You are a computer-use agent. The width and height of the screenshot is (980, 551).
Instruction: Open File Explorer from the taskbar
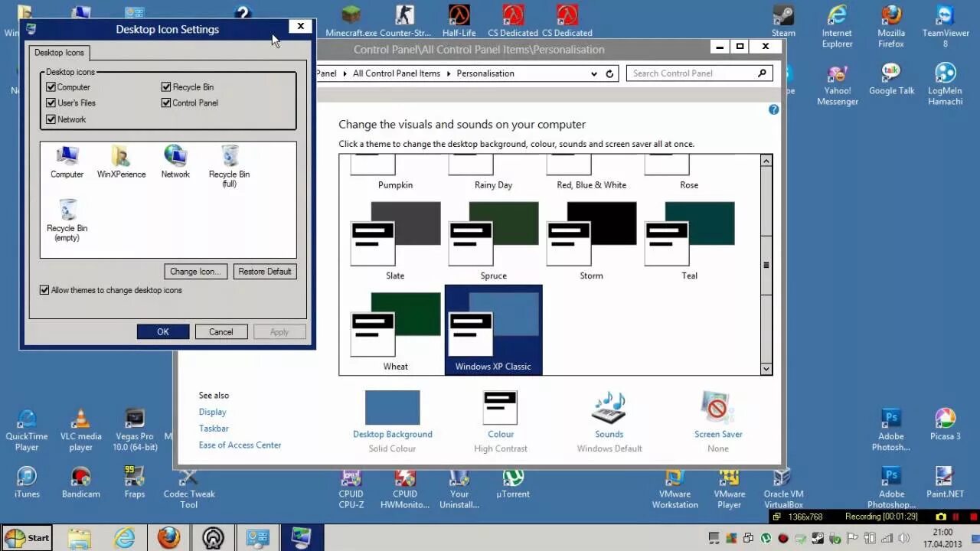coord(80,538)
